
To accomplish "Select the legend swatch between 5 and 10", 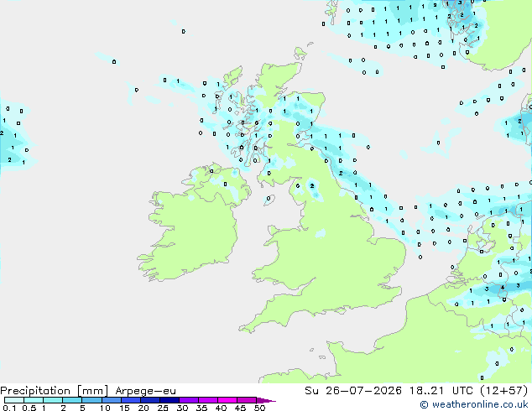I will point(91,400).
